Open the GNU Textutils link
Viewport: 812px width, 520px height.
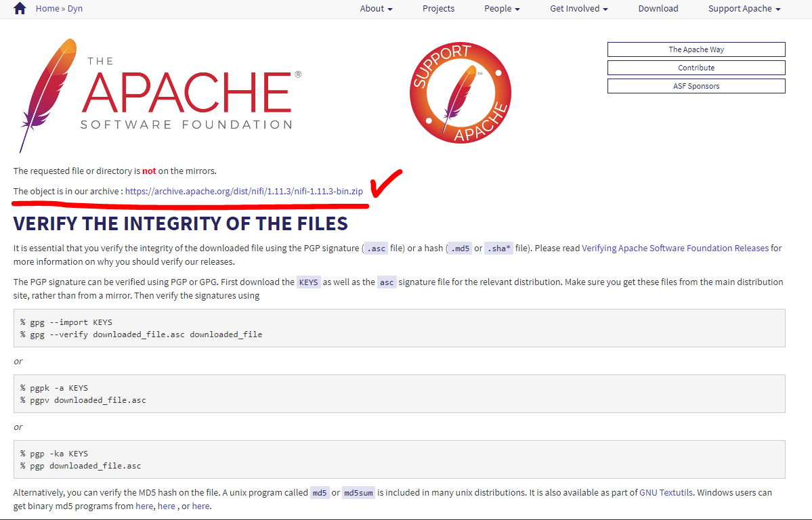[x=666, y=492]
